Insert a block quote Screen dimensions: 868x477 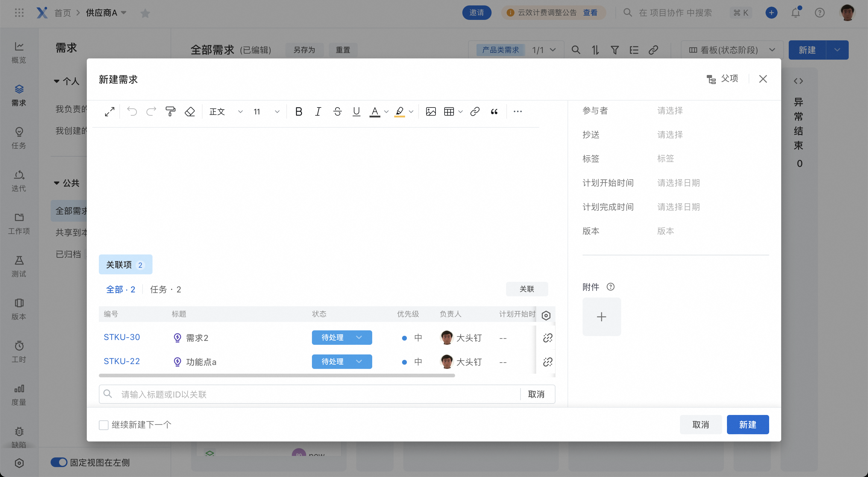point(494,111)
